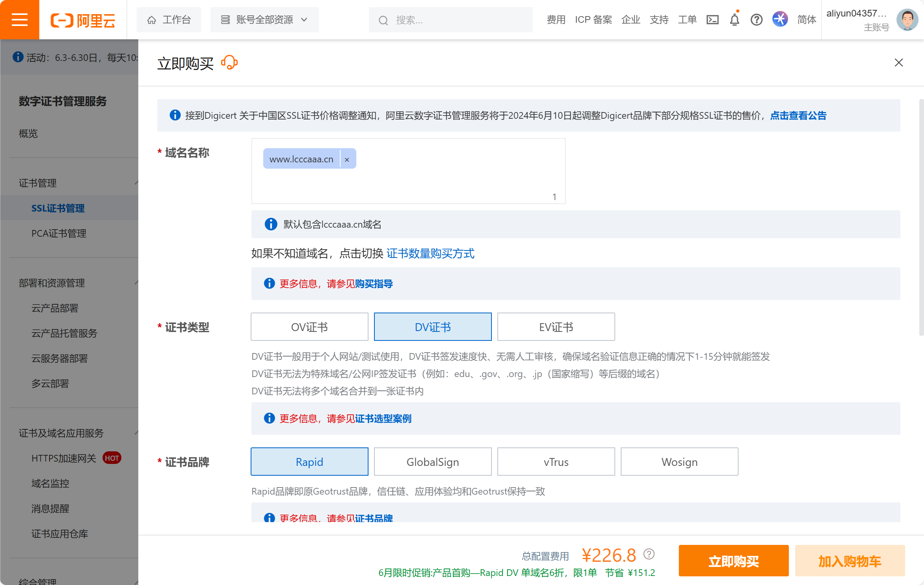The image size is (924, 585).
Task: Open 多云部署 in the sidebar
Action: pyautogui.click(x=50, y=383)
